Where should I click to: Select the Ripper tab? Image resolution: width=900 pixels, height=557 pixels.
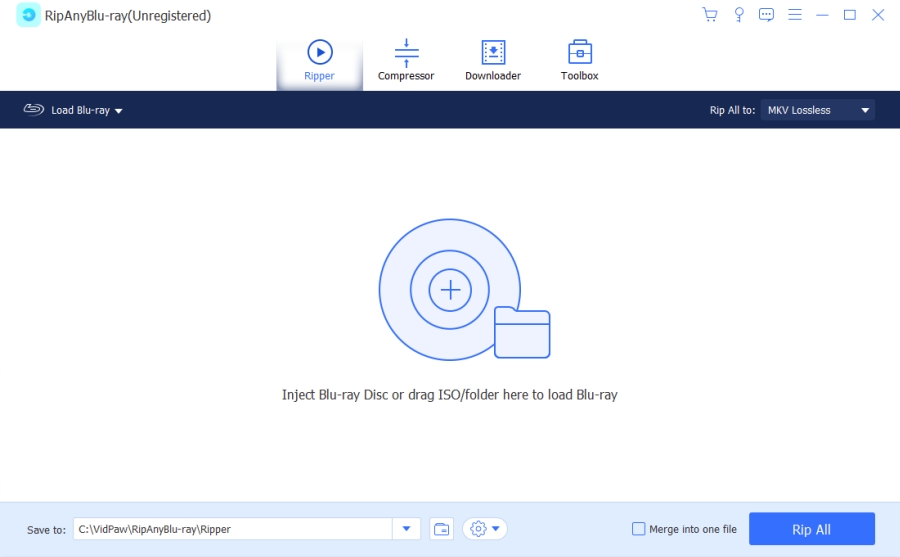(x=320, y=60)
